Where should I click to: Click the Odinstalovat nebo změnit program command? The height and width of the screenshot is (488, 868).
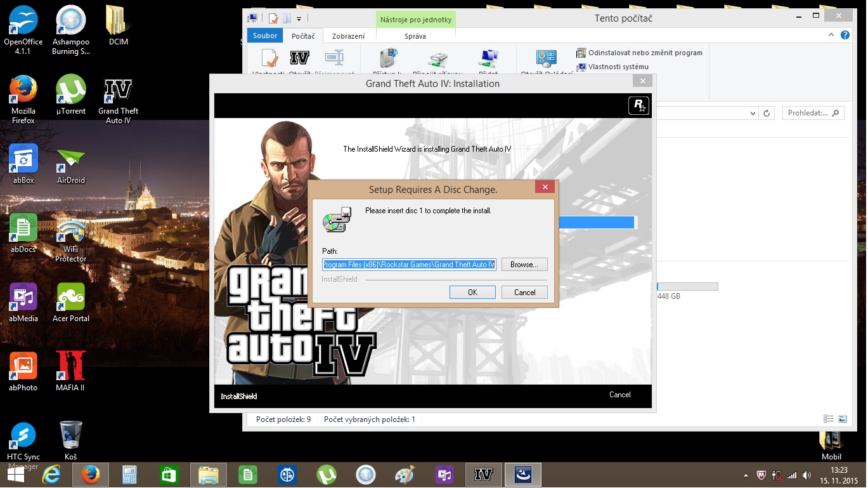tap(639, 53)
